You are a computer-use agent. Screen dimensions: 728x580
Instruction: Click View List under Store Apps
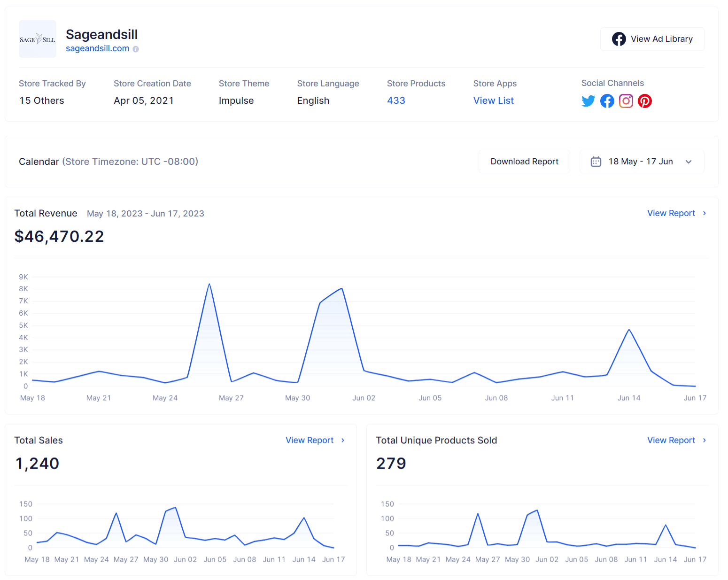tap(493, 100)
